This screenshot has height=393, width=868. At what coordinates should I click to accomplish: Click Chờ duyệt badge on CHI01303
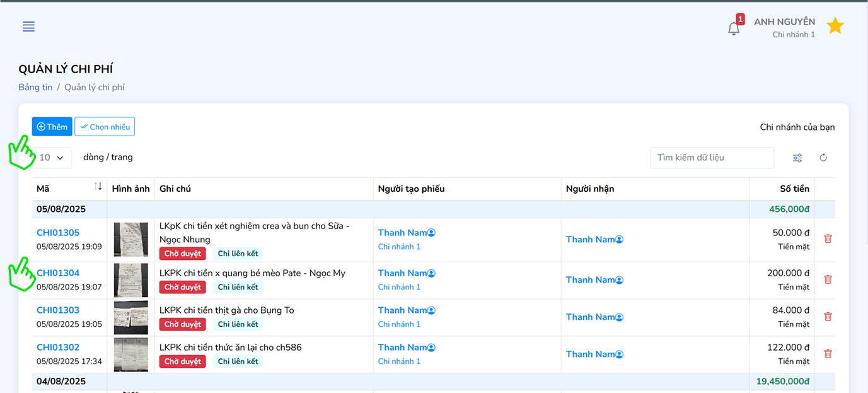182,324
